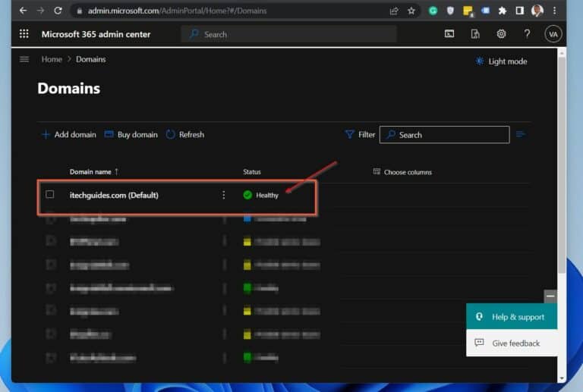Select the itechguides.com checkbox
The height and width of the screenshot is (392, 583).
click(x=50, y=194)
